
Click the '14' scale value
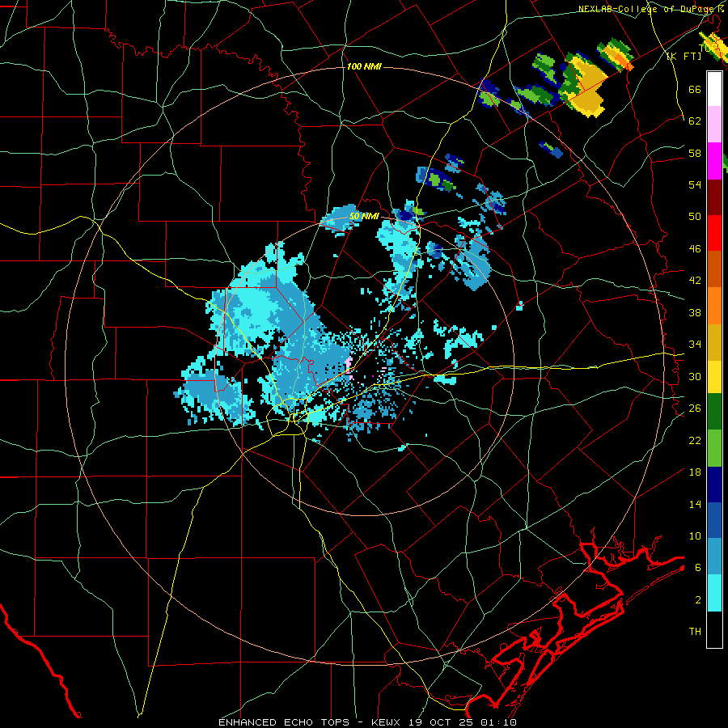[x=695, y=504]
